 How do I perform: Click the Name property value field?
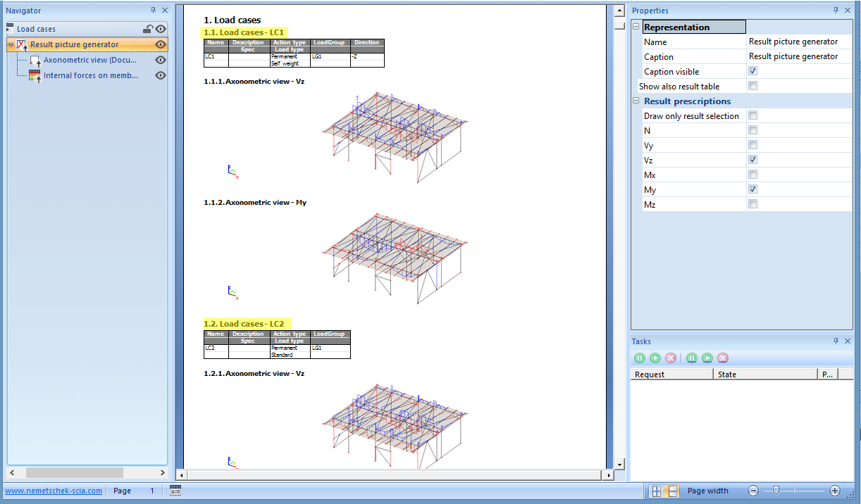click(x=799, y=42)
